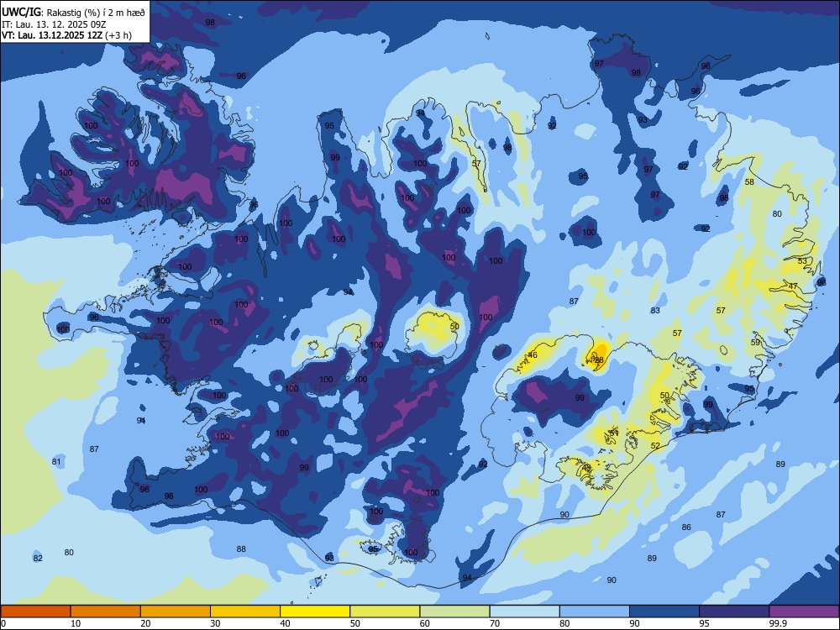Viewport: 840px width, 630px height.
Task: Click the '40' legend scale label
Action: coord(285,623)
